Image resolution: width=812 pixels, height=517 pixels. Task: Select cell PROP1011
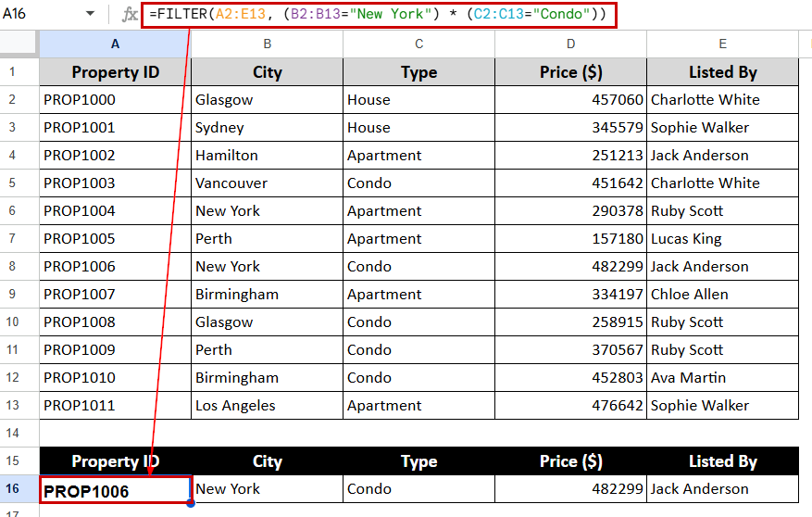(115, 406)
